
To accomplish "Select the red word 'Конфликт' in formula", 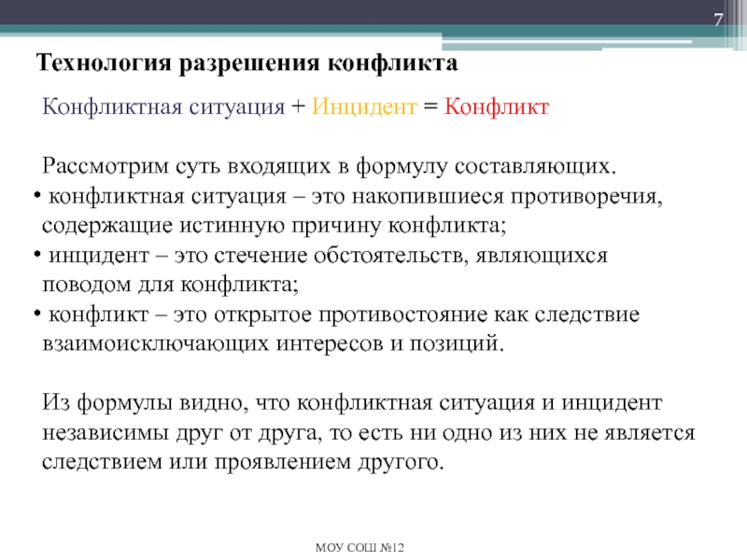I will coord(497,106).
